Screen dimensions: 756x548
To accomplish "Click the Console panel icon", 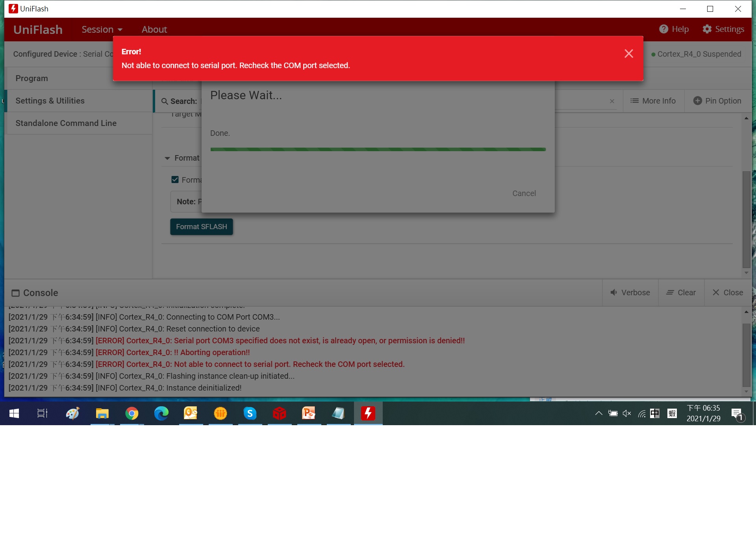I will (x=15, y=293).
